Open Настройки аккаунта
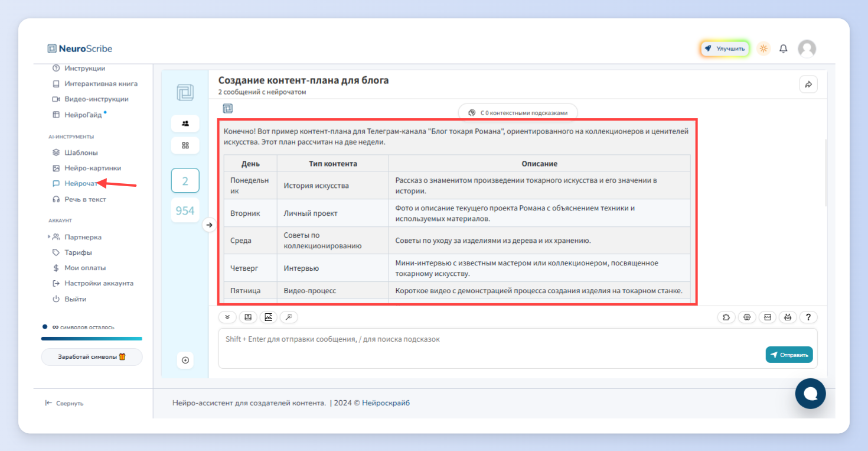The width and height of the screenshot is (868, 451). (x=93, y=283)
